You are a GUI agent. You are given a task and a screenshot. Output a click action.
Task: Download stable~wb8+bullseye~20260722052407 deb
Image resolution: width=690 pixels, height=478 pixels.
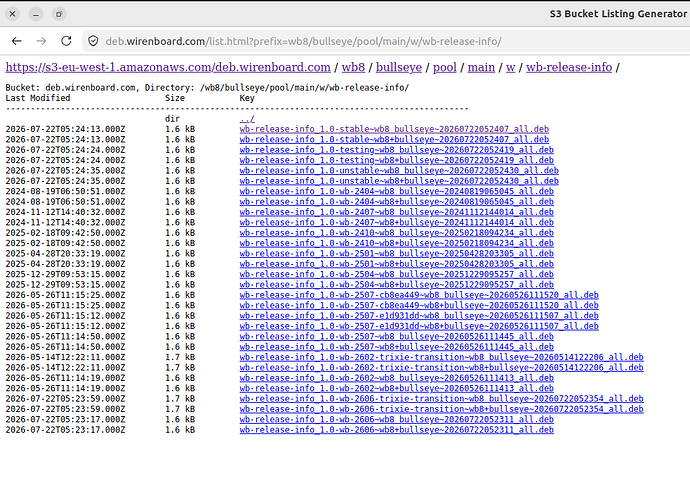pyautogui.click(x=394, y=140)
